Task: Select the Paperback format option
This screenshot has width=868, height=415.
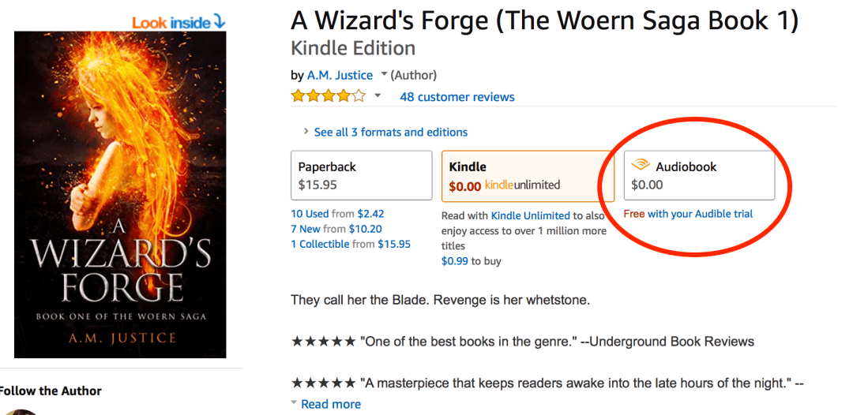Action: click(x=361, y=176)
